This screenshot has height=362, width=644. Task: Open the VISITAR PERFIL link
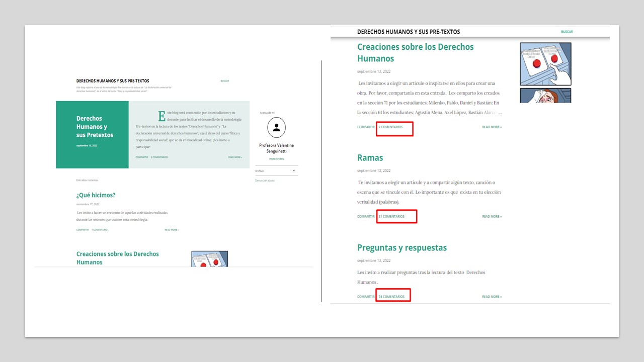click(x=276, y=159)
